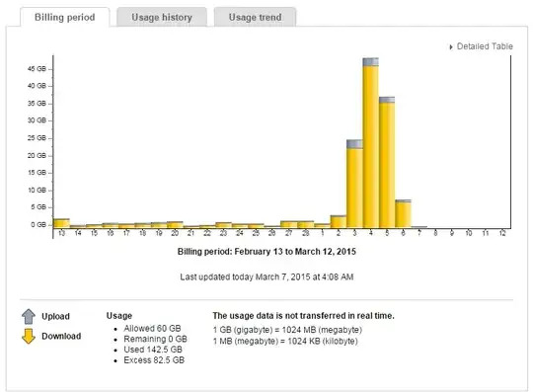Click the 45 GB axis label

coord(37,69)
